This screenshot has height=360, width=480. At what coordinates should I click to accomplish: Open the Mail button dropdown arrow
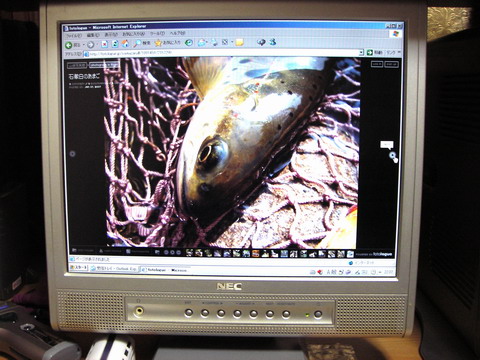pos(208,43)
